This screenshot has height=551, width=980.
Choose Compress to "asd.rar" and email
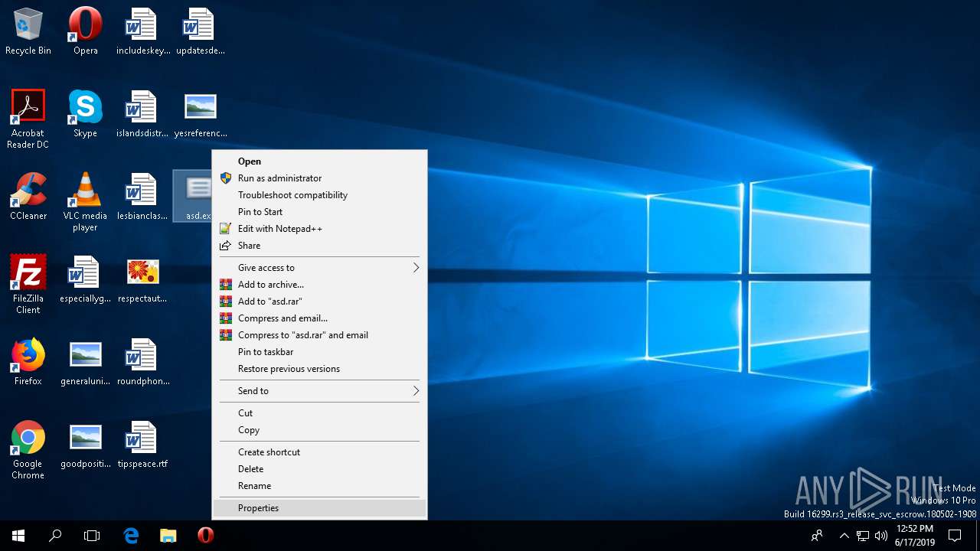tap(319, 335)
